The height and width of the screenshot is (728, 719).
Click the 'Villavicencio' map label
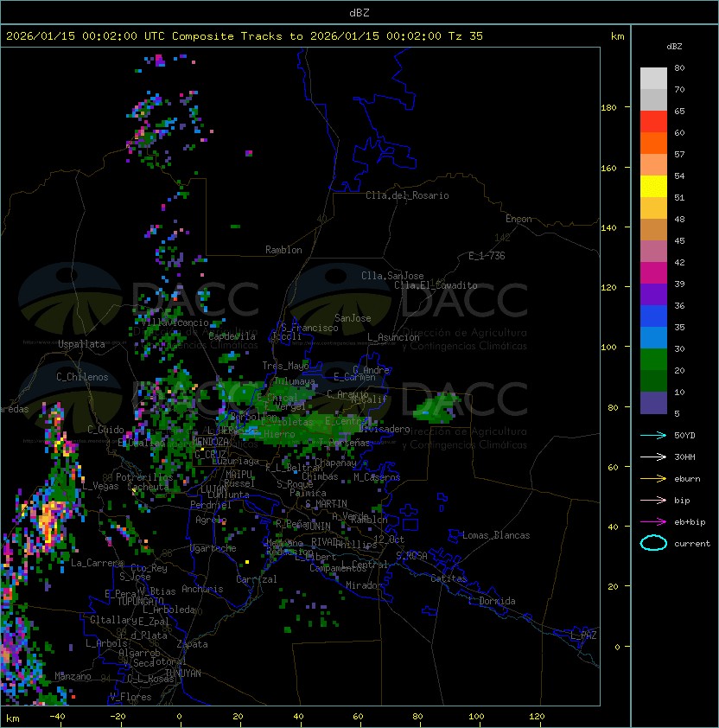point(175,322)
